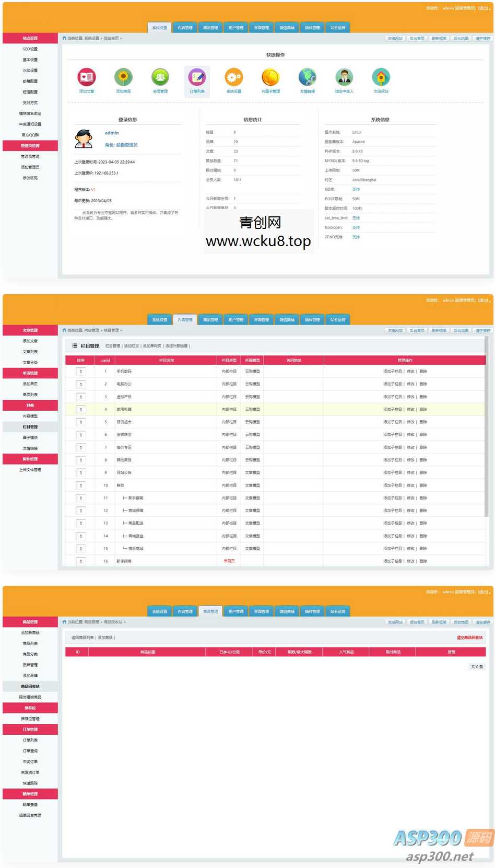Click 添加单网页 link in 栏目管理 header bar

coord(152,346)
